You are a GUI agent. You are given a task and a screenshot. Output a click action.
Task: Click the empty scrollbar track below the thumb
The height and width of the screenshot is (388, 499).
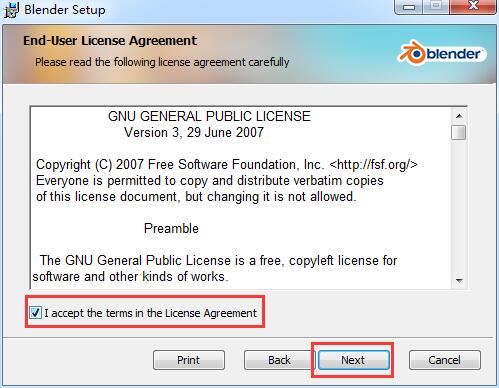[459, 207]
